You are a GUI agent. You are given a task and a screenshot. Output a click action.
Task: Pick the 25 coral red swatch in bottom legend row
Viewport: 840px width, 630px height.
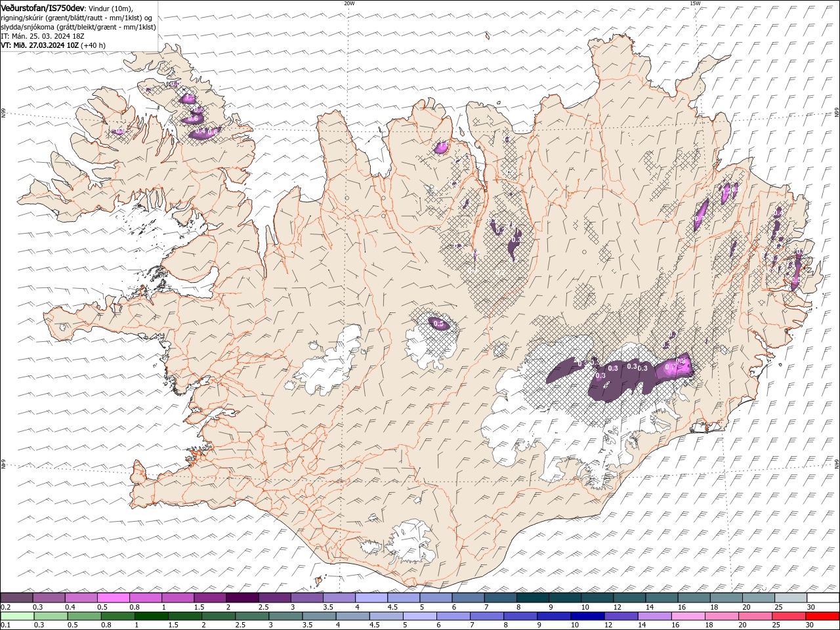point(788,616)
